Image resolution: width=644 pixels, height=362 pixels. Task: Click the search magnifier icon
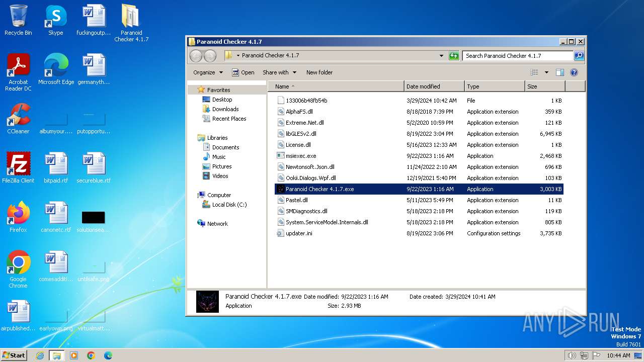pos(579,56)
